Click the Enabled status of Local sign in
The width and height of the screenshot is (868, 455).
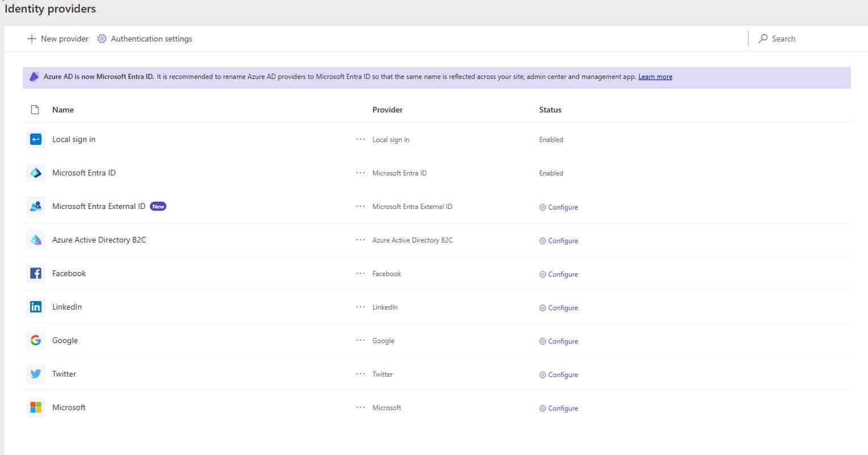tap(551, 139)
